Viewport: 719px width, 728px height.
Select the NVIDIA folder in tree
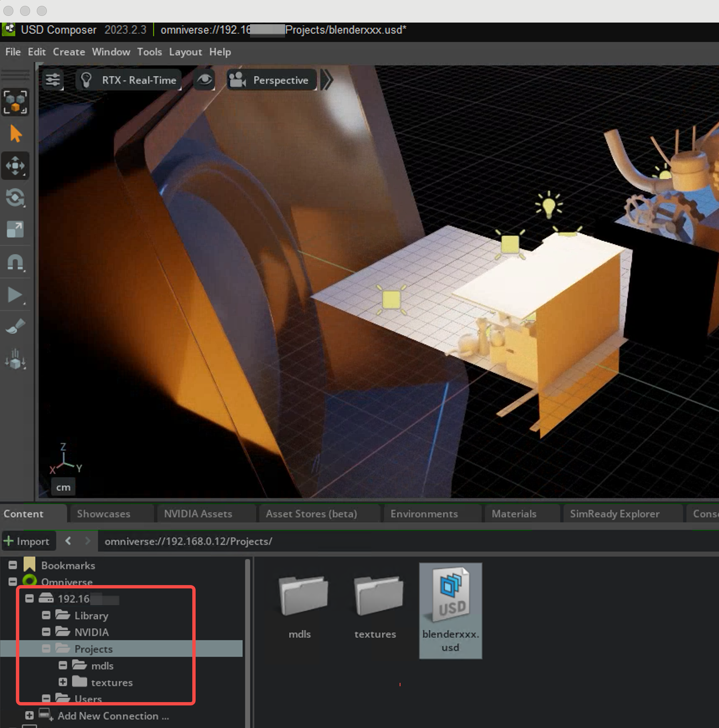(92, 632)
